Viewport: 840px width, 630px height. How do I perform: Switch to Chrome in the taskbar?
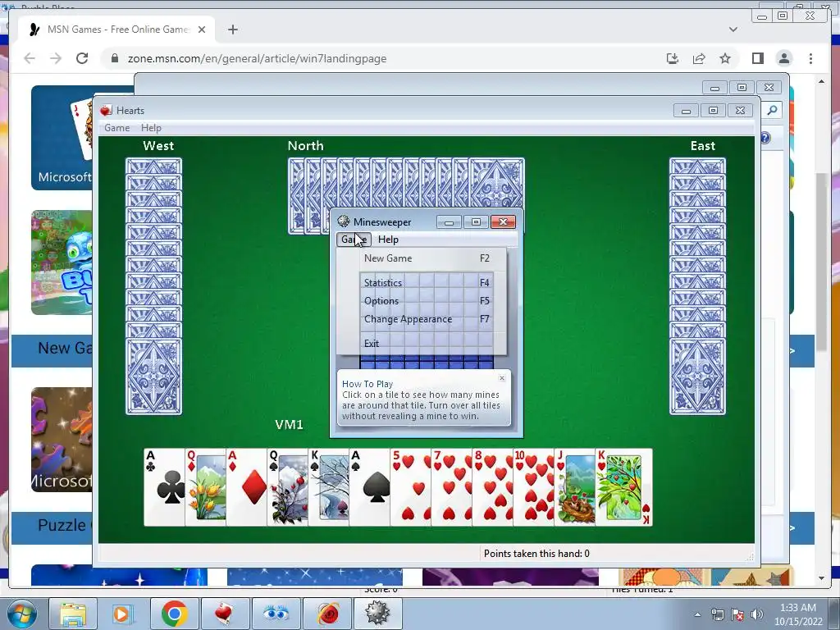(174, 614)
